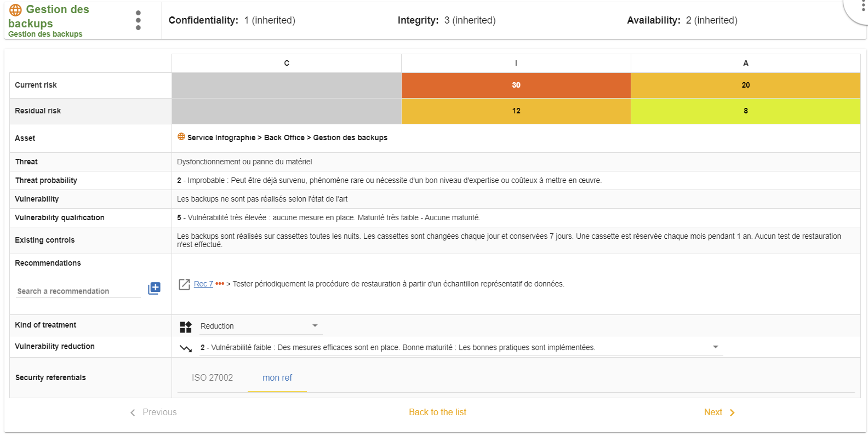This screenshot has height=436, width=868.
Task: Click the Security referentials row label
Action: [x=50, y=377]
